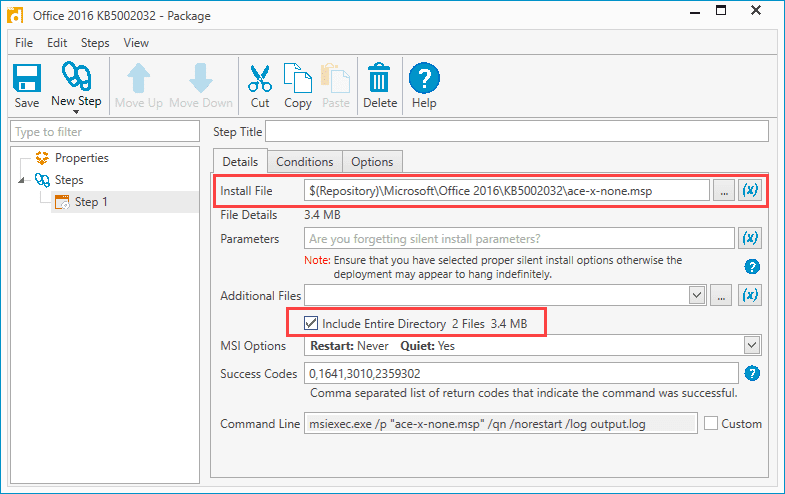Click the Type to filter box

click(105, 132)
